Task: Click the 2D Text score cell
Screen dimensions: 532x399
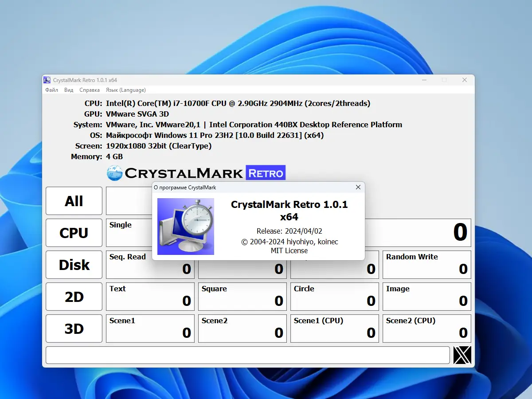Action: (150, 297)
